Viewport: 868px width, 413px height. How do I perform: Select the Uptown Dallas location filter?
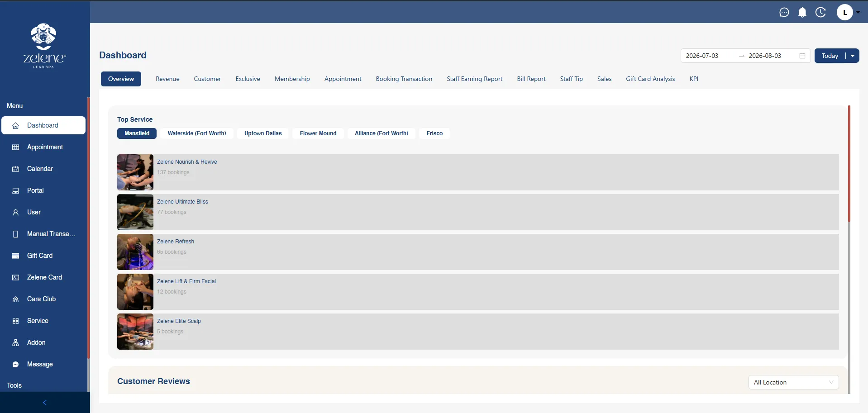pos(263,133)
